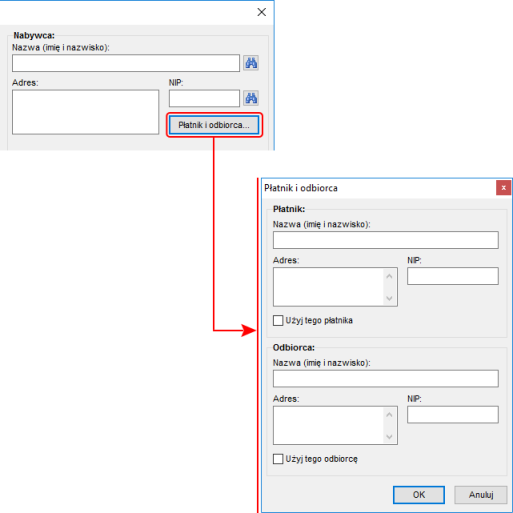Screen dimensions: 513x513
Task: Click the Odbiorca Nazwa input field
Action: [386, 379]
